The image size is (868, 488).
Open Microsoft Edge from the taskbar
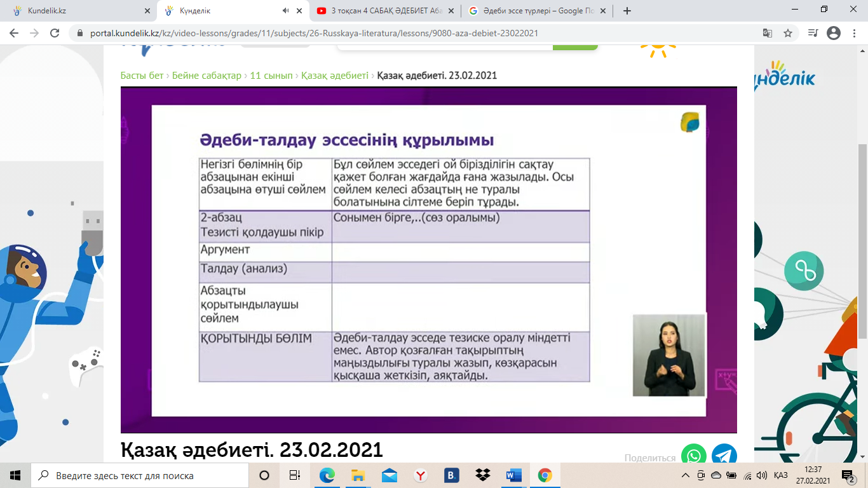tap(327, 475)
